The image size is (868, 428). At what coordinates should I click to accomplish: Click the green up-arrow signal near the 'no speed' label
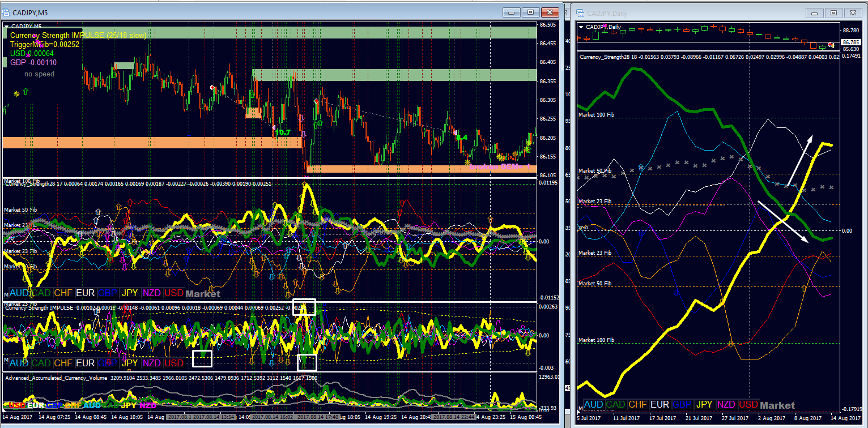click(x=25, y=91)
